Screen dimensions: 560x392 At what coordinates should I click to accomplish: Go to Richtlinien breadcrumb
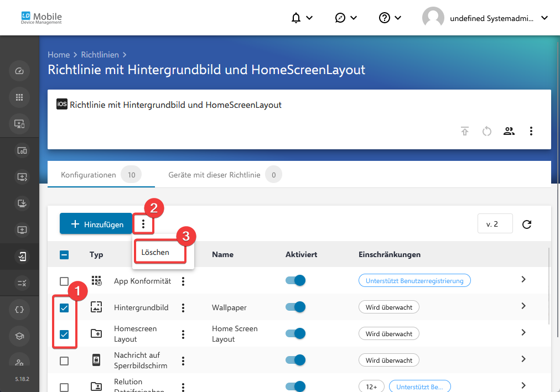(x=100, y=55)
